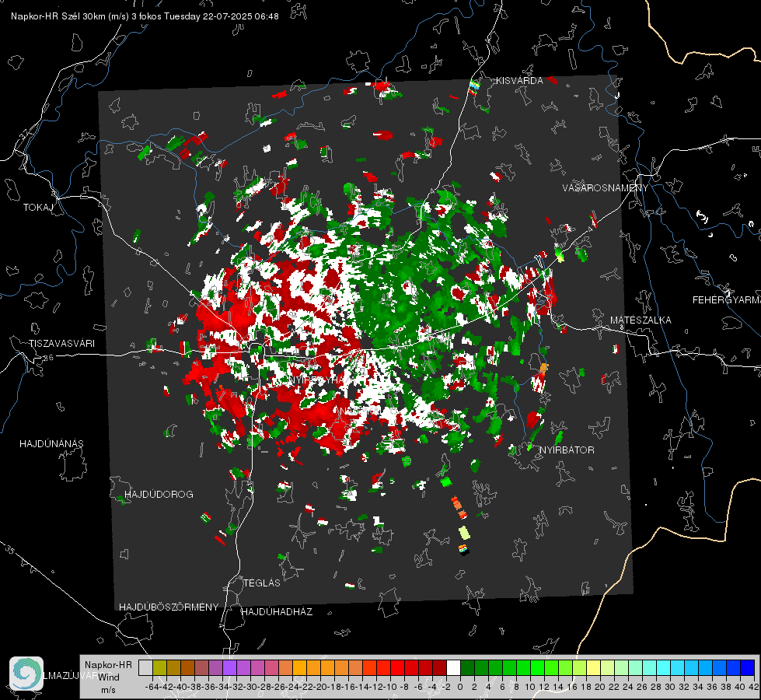Click the Napkor-HR title timestamp text at the top
Viewport: 761px width, 700px height.
click(145, 16)
